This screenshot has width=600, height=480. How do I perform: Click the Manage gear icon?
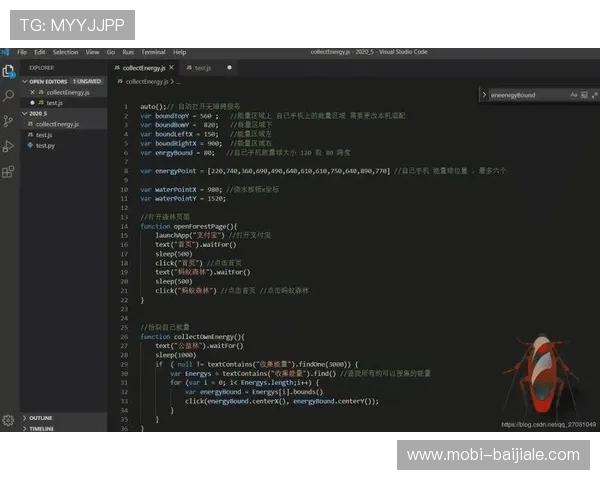point(8,420)
